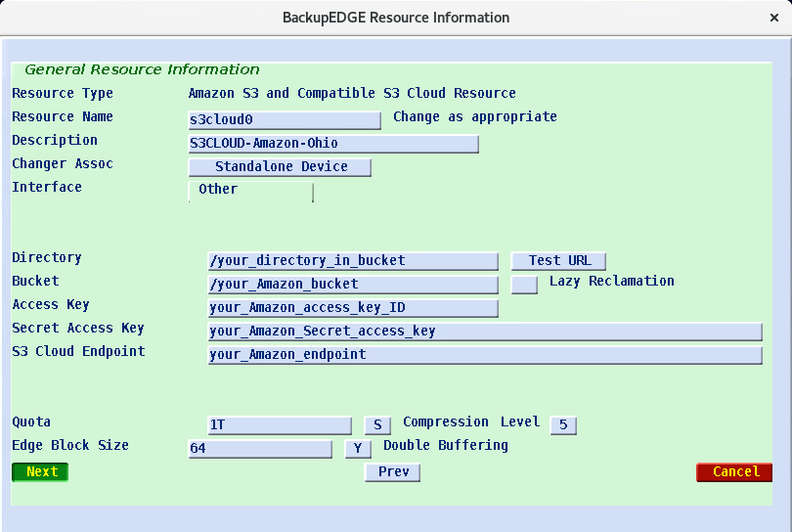Click the Resource Name label
Image resolution: width=792 pixels, height=532 pixels.
click(63, 116)
